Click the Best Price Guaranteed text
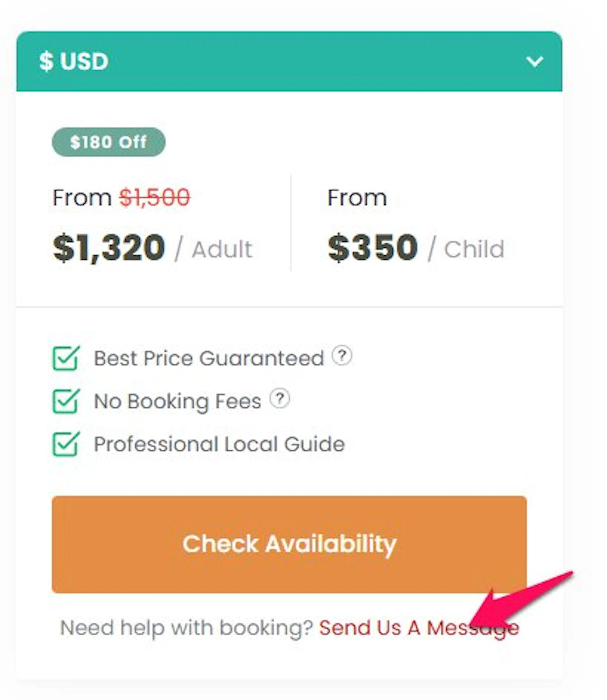 pyautogui.click(x=209, y=358)
